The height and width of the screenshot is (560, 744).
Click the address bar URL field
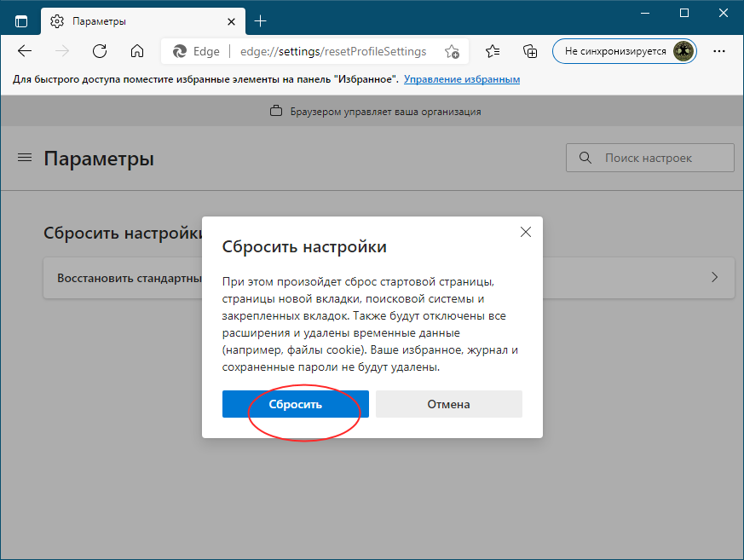(332, 51)
